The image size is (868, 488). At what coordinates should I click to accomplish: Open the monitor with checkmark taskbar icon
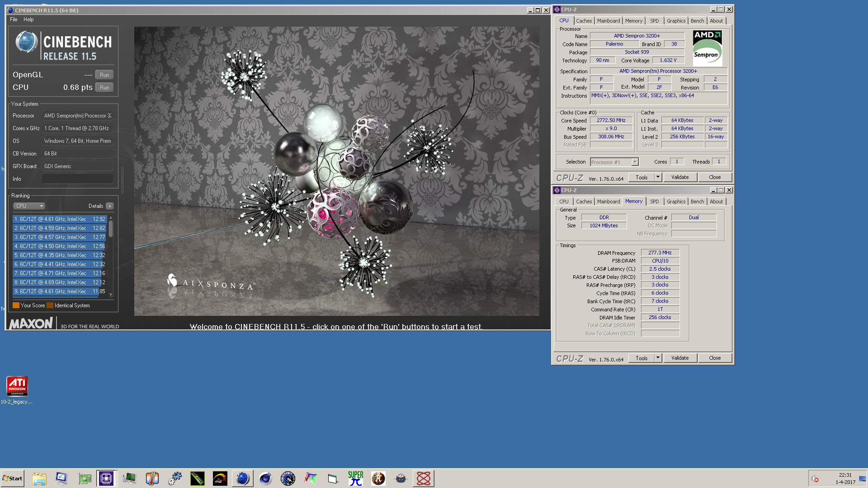[x=62, y=479]
